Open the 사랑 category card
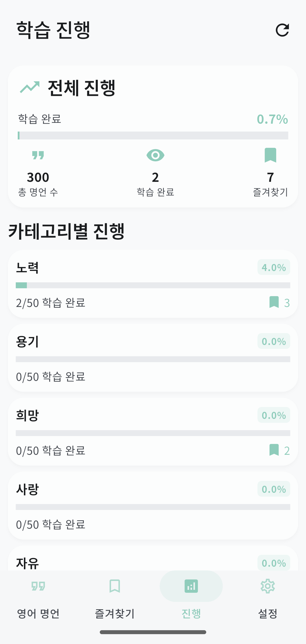The image size is (306, 644). pyautogui.click(x=153, y=506)
